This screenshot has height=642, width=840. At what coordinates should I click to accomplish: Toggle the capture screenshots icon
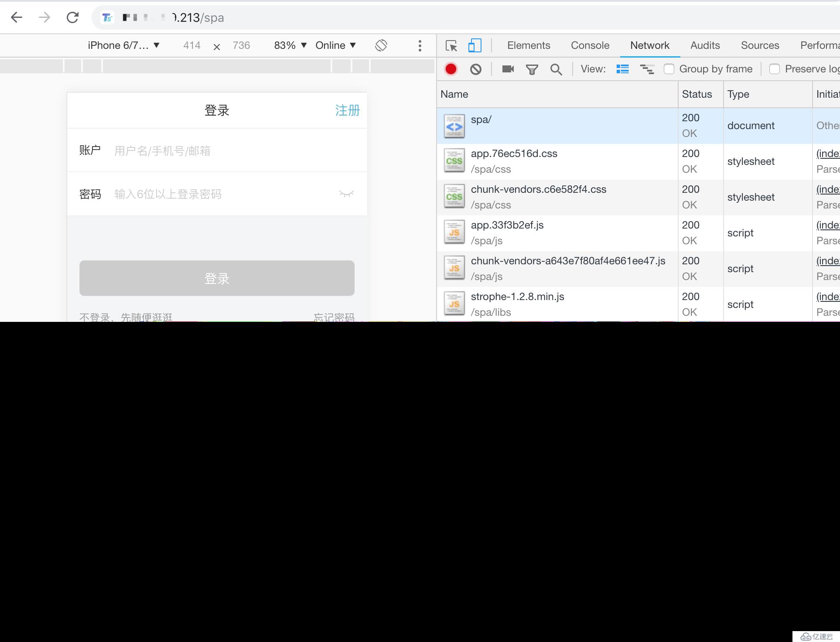point(508,69)
